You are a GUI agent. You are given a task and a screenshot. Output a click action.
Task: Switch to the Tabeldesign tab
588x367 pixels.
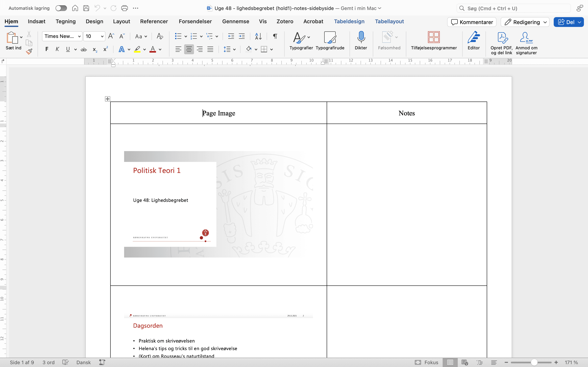tap(349, 21)
